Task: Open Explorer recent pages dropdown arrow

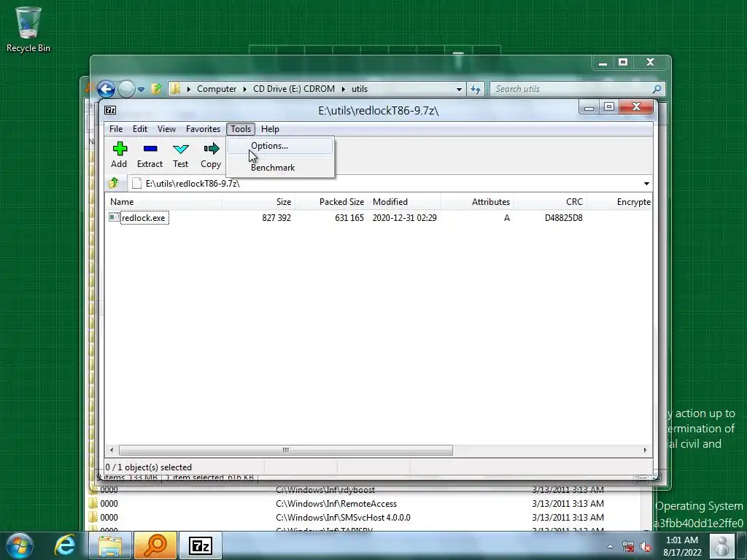Action: 141,89
